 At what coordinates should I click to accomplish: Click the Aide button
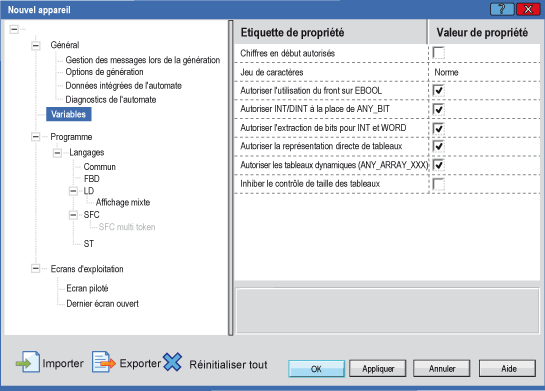507,369
